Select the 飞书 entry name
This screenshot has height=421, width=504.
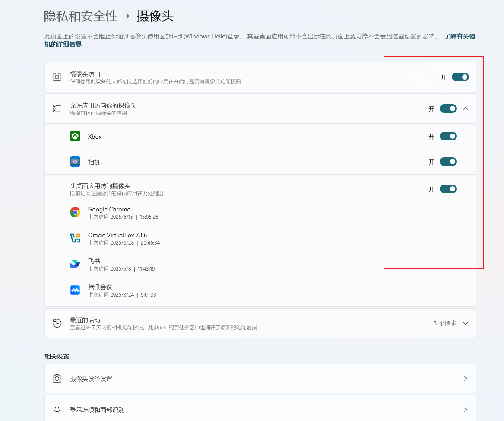(94, 261)
